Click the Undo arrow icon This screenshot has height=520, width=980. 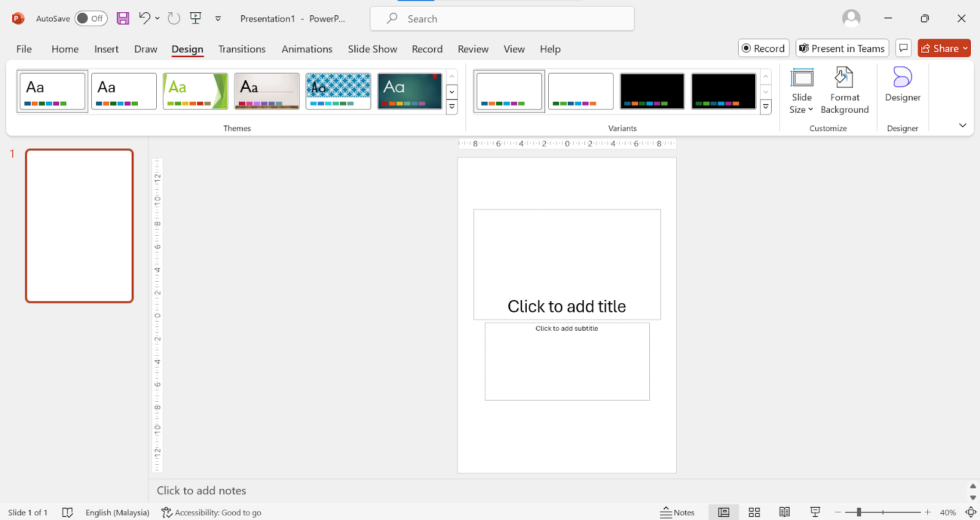point(145,18)
